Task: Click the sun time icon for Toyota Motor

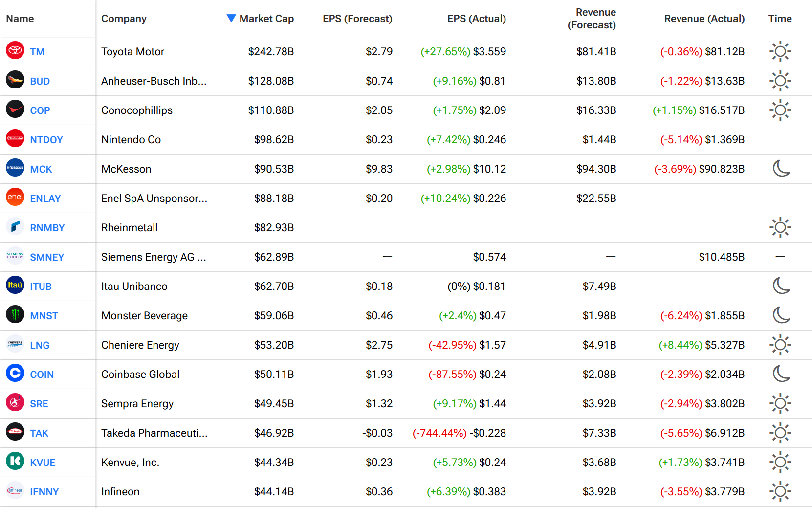Action: pos(780,51)
